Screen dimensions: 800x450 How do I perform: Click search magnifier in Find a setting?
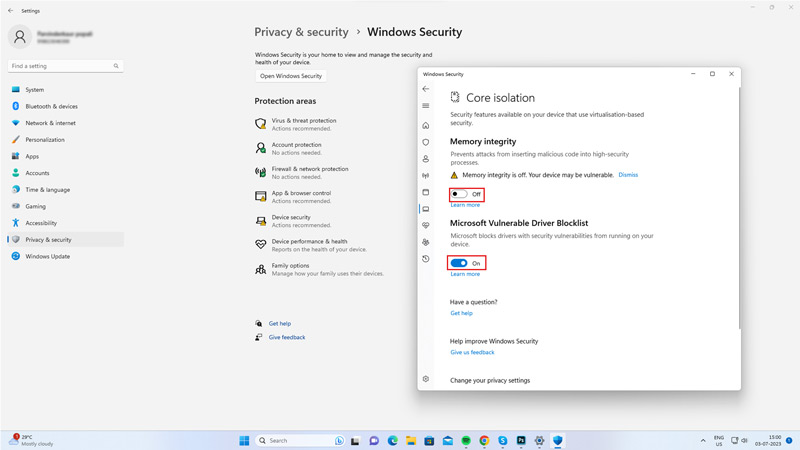[116, 66]
